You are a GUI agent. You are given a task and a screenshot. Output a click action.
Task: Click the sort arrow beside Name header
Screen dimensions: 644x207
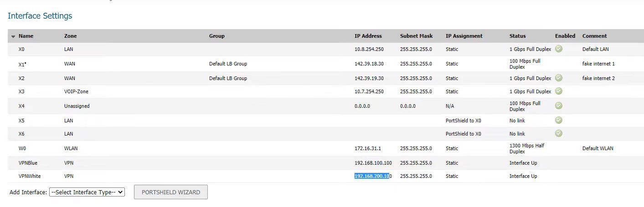(x=13, y=36)
